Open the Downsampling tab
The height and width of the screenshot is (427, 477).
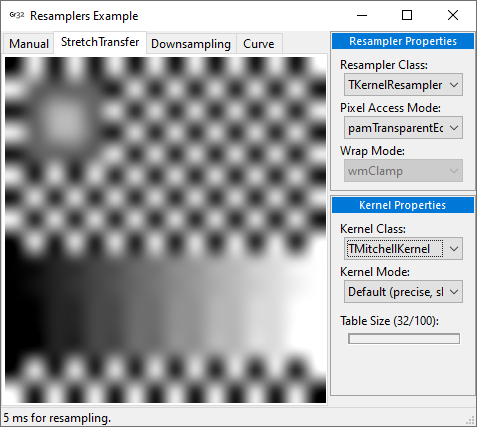click(x=191, y=44)
